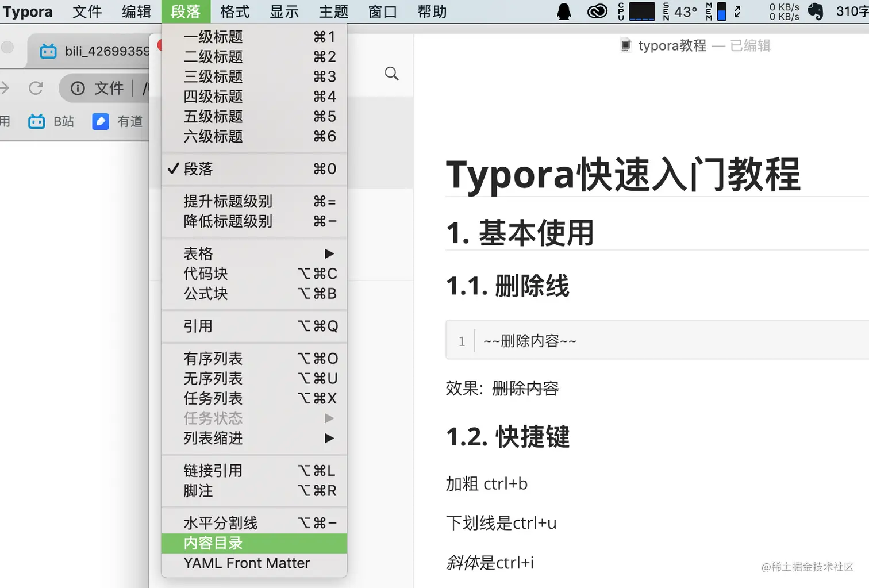Select 三级标题 heading option
Viewport: 869px width, 588px height.
[x=254, y=76]
